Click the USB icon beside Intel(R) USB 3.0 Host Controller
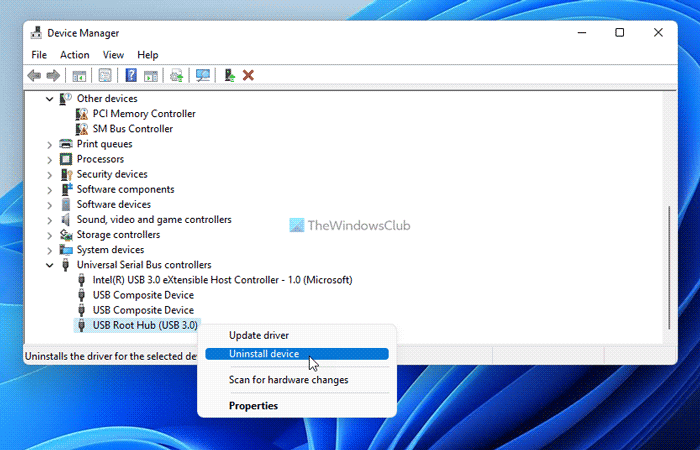The height and width of the screenshot is (450, 700). [81, 280]
